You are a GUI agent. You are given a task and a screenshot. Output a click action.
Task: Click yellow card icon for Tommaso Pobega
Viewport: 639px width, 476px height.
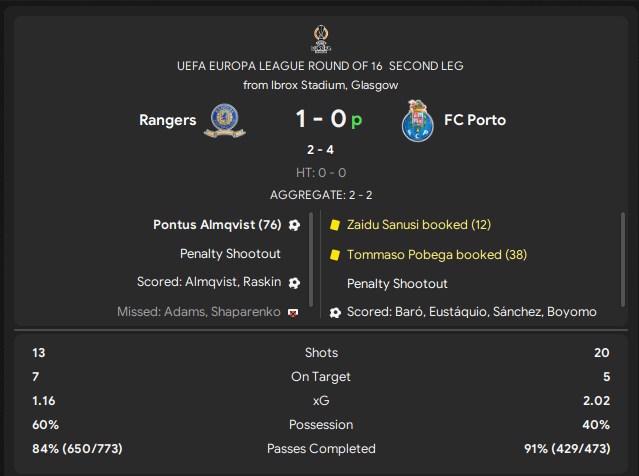click(x=335, y=255)
